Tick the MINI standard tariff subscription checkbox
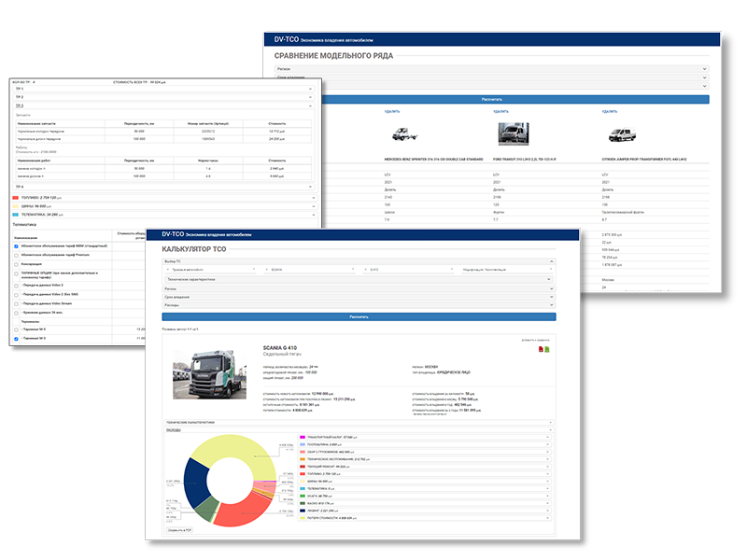This screenshot has height=560, width=747. [16, 246]
